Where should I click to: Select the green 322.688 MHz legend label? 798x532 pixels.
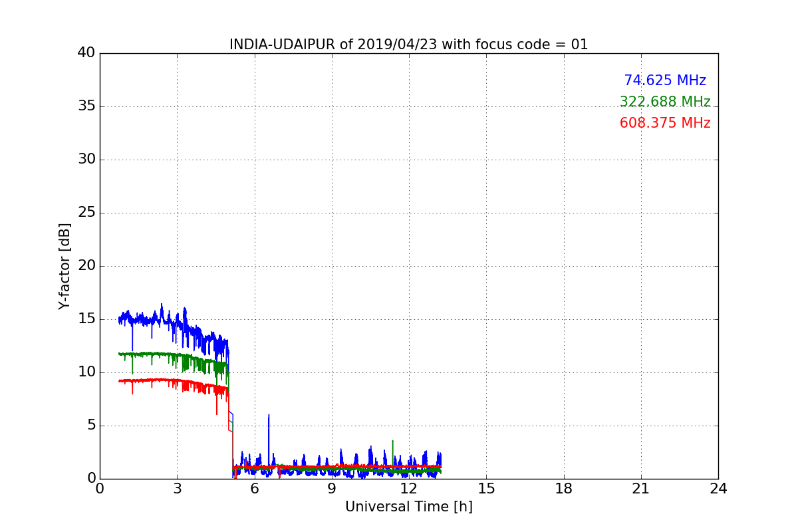click(x=665, y=102)
